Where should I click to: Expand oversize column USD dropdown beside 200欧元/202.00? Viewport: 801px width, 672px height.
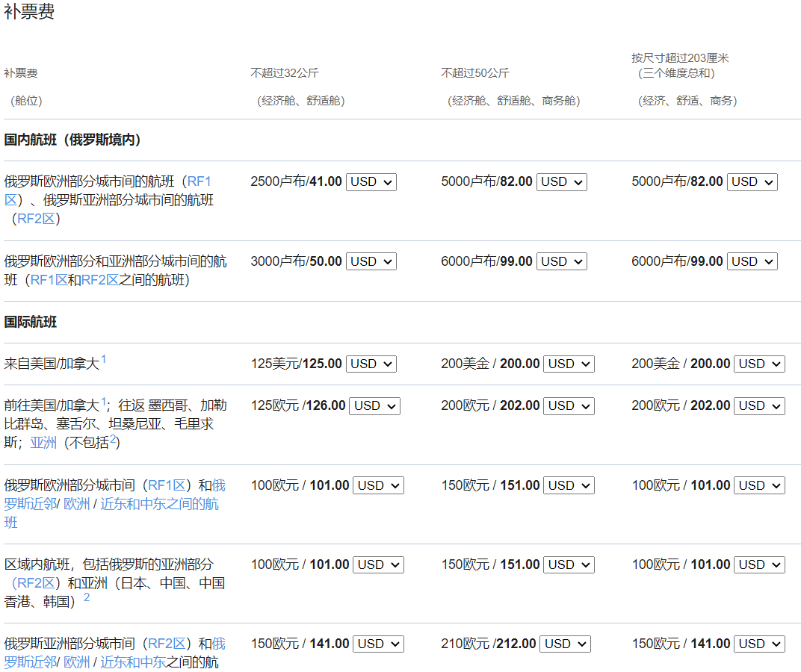[759, 405]
